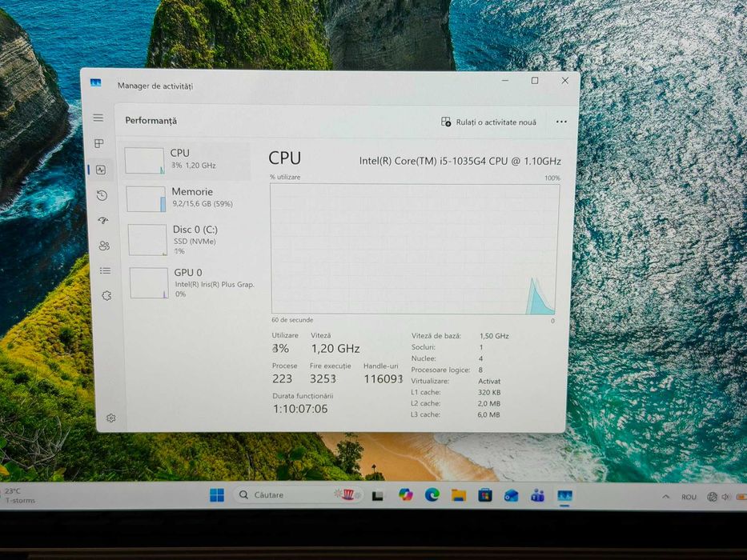The width and height of the screenshot is (747, 560).
Task: Open Task View from the taskbar
Action: click(378, 496)
